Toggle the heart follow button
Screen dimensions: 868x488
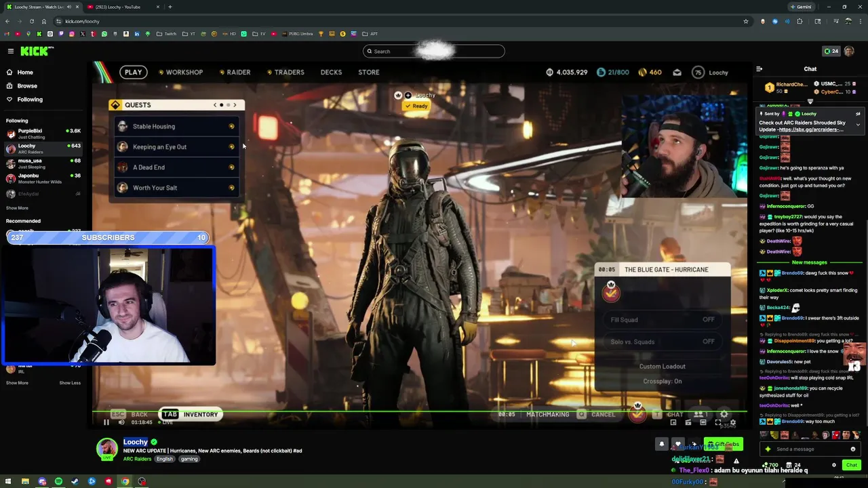(678, 444)
